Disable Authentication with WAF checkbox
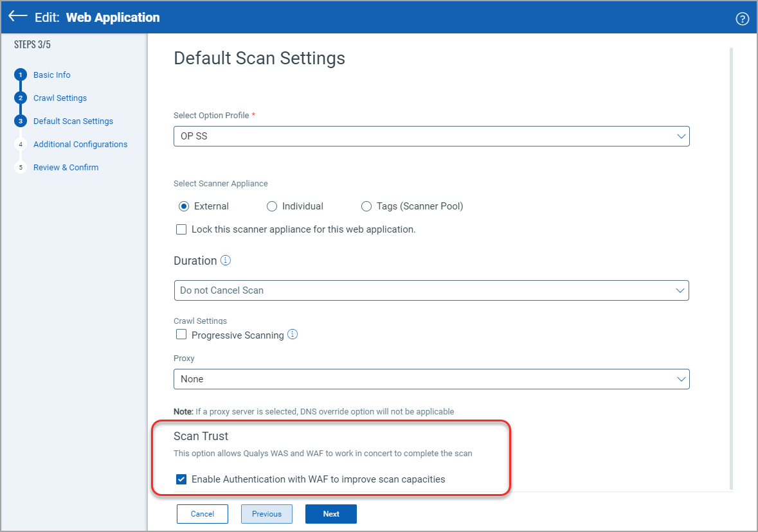758x532 pixels. 181,479
